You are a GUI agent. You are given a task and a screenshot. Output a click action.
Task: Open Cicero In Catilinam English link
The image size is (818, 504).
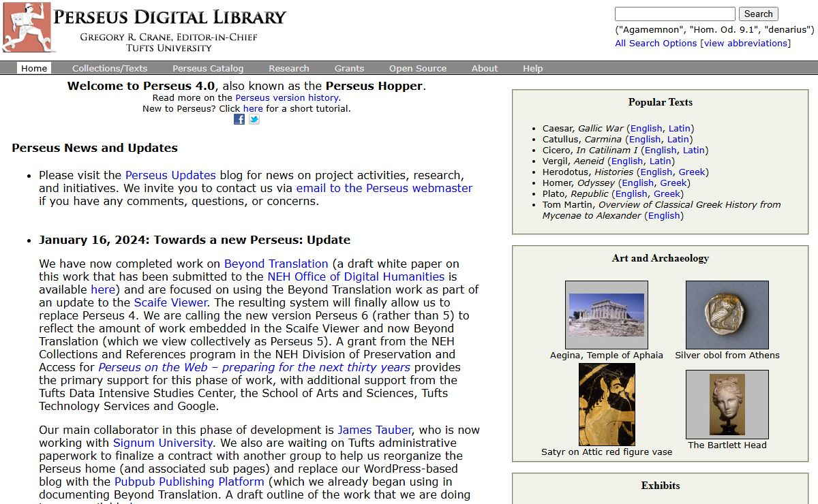coord(661,150)
